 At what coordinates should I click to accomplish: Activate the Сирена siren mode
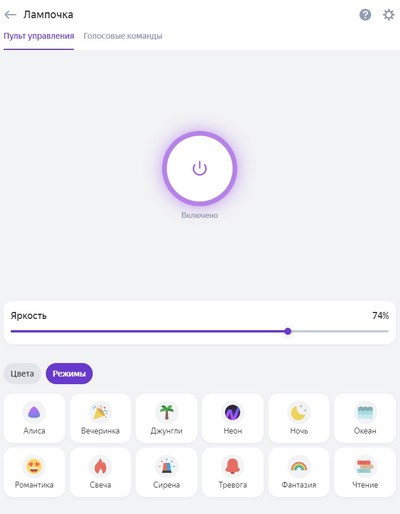[166, 472]
